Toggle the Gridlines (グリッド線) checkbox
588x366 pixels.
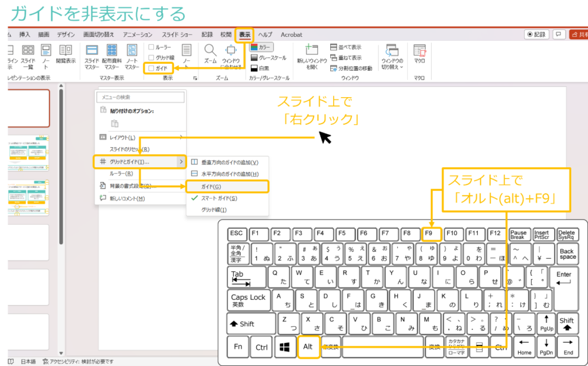pyautogui.click(x=152, y=57)
